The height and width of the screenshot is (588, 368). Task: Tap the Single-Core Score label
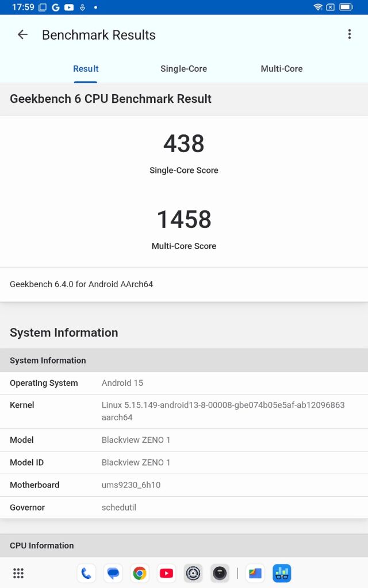pyautogui.click(x=183, y=170)
